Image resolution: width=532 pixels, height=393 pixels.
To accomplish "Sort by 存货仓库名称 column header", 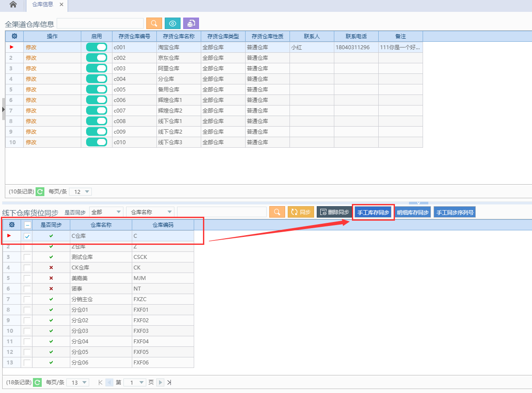I will click(179, 36).
